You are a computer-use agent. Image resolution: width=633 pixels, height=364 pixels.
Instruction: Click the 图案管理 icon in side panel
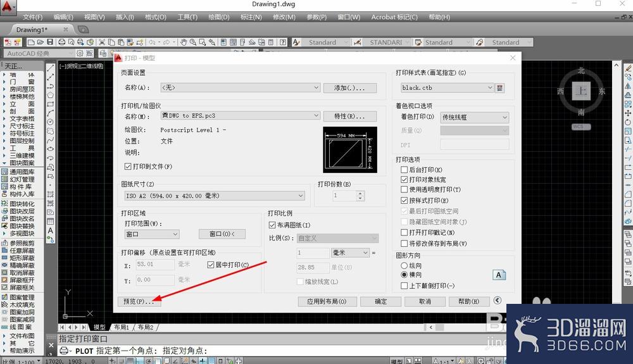(x=5, y=297)
